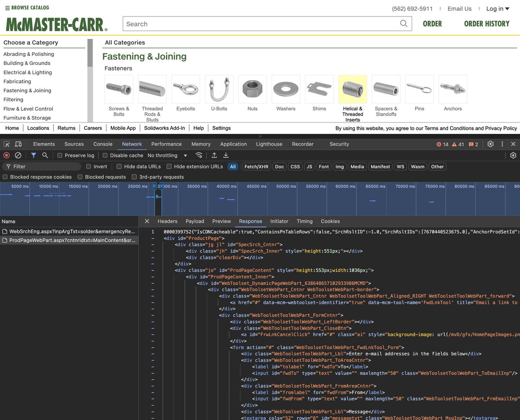The width and height of the screenshot is (520, 420).
Task: Filter requests by Fetch/XHR
Action: (256, 167)
